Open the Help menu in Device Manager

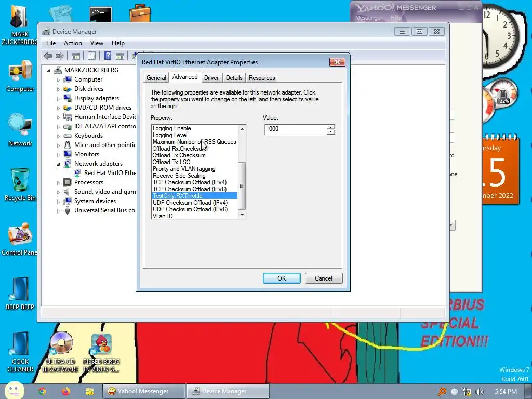pyautogui.click(x=118, y=43)
